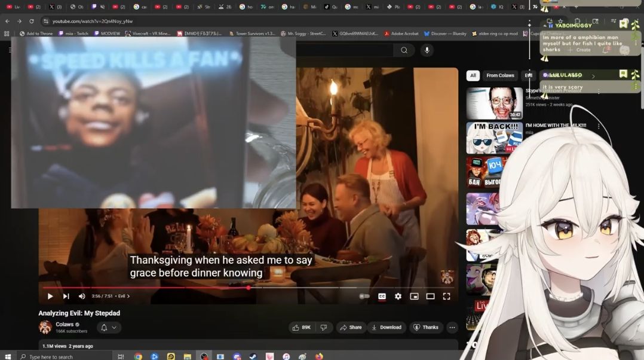Open notification bell dropdown for Colaws
This screenshot has width=644, height=360.
(x=108, y=327)
